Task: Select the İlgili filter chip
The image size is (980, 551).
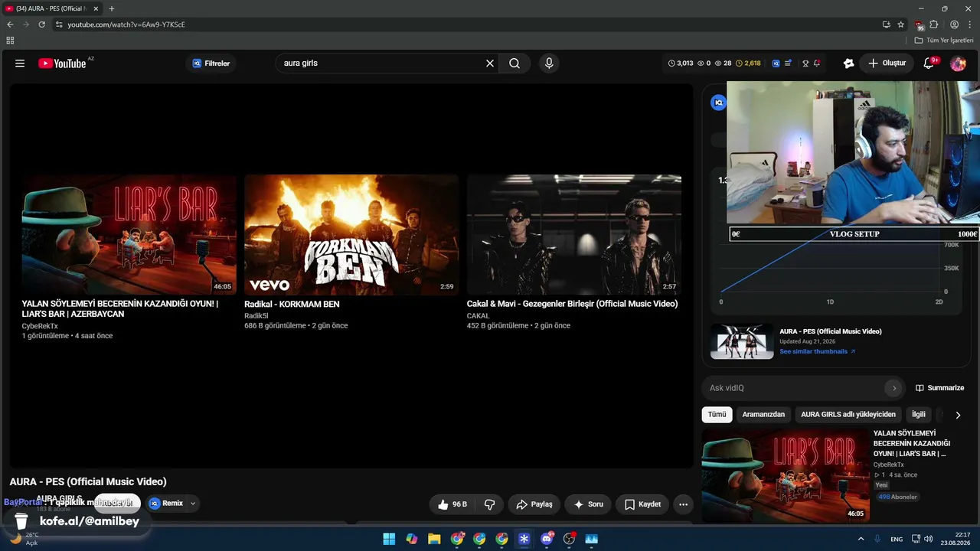Action: 918,415
